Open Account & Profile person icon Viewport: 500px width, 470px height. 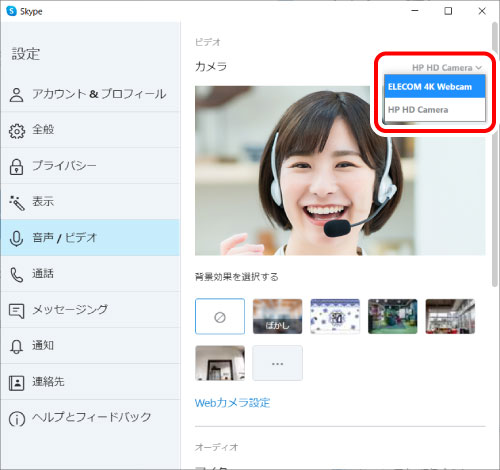click(16, 95)
